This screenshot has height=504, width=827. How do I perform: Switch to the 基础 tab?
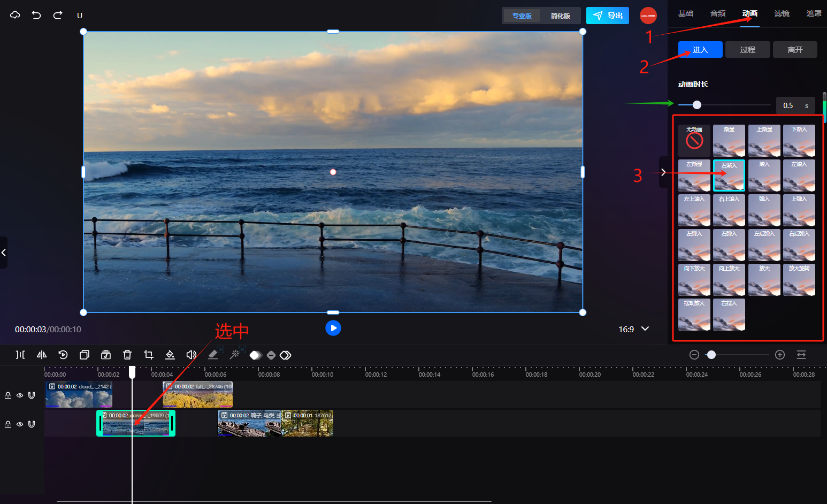(x=686, y=13)
